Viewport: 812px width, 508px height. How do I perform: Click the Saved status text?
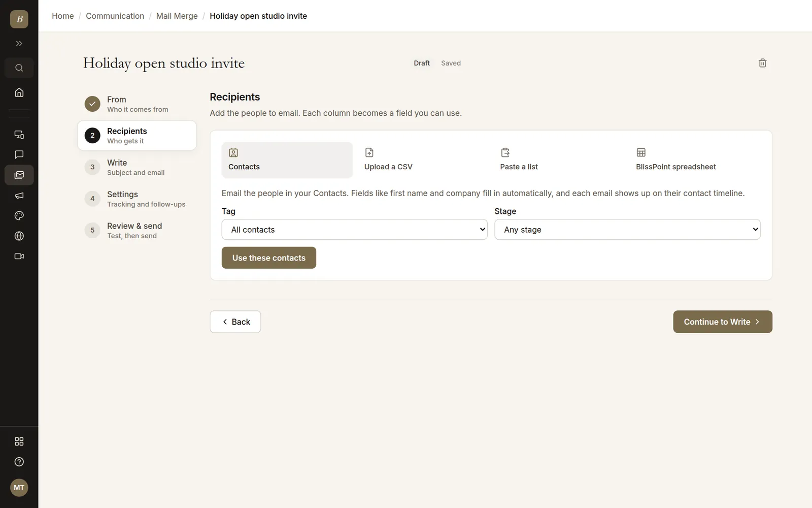(x=451, y=63)
